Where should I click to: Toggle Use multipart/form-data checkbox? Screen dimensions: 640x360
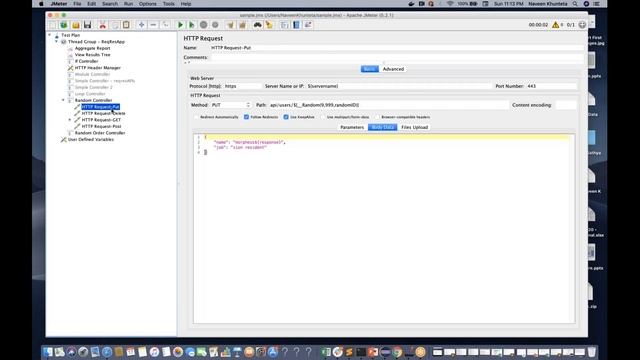point(323,117)
